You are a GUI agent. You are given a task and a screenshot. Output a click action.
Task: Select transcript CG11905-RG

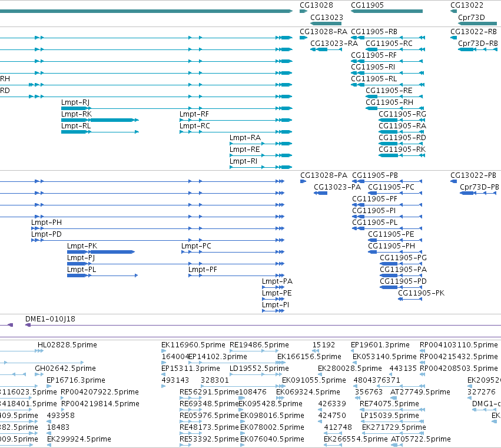(x=402, y=114)
